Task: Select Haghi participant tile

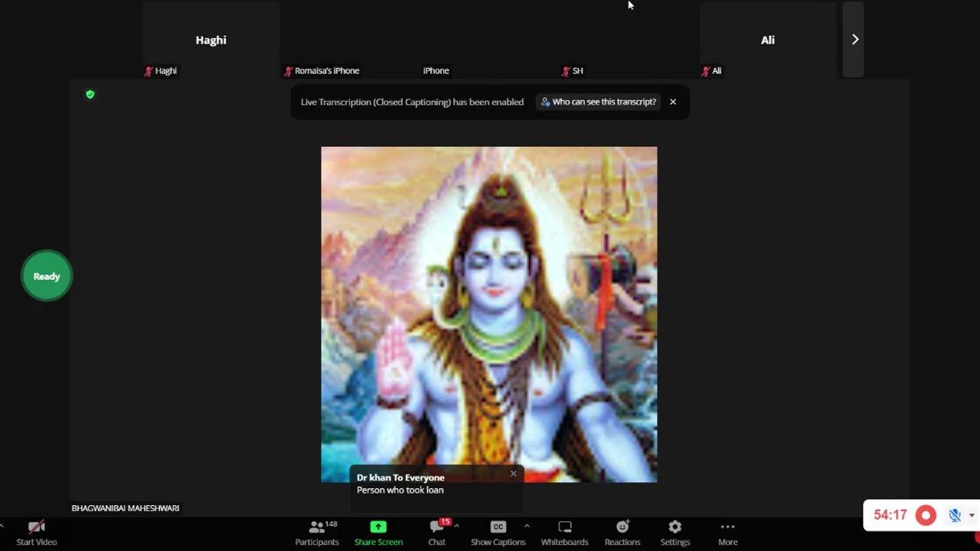Action: click(x=211, y=40)
